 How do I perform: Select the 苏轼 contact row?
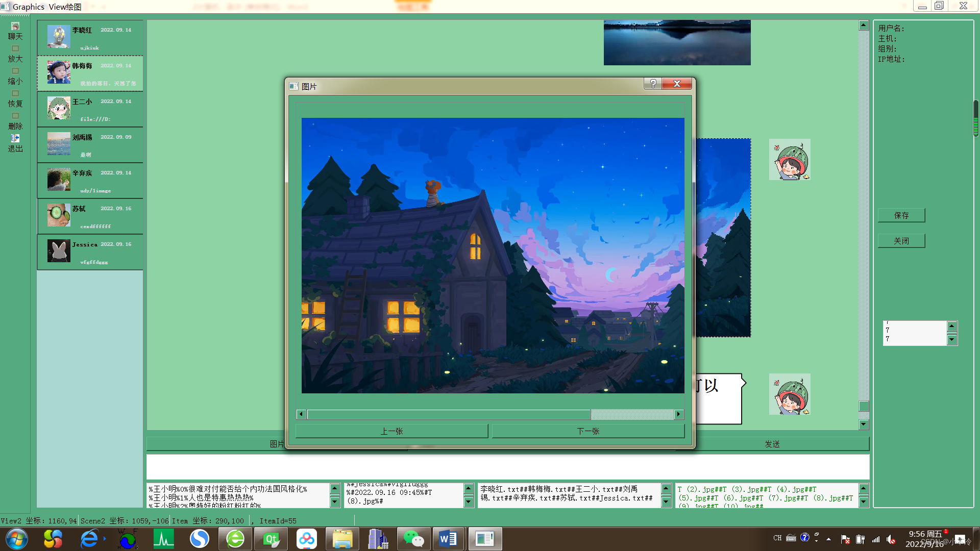[x=90, y=216]
